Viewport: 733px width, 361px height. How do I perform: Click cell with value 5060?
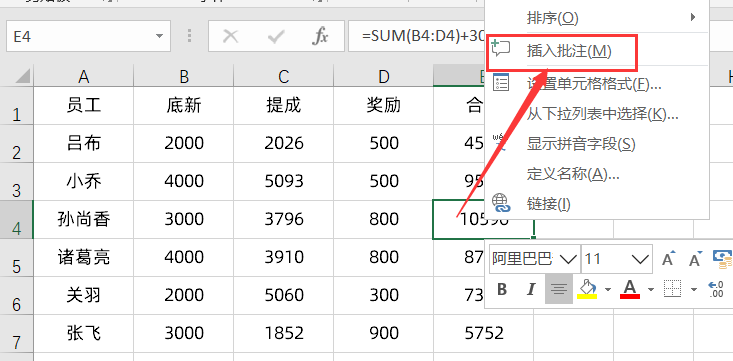[284, 296]
